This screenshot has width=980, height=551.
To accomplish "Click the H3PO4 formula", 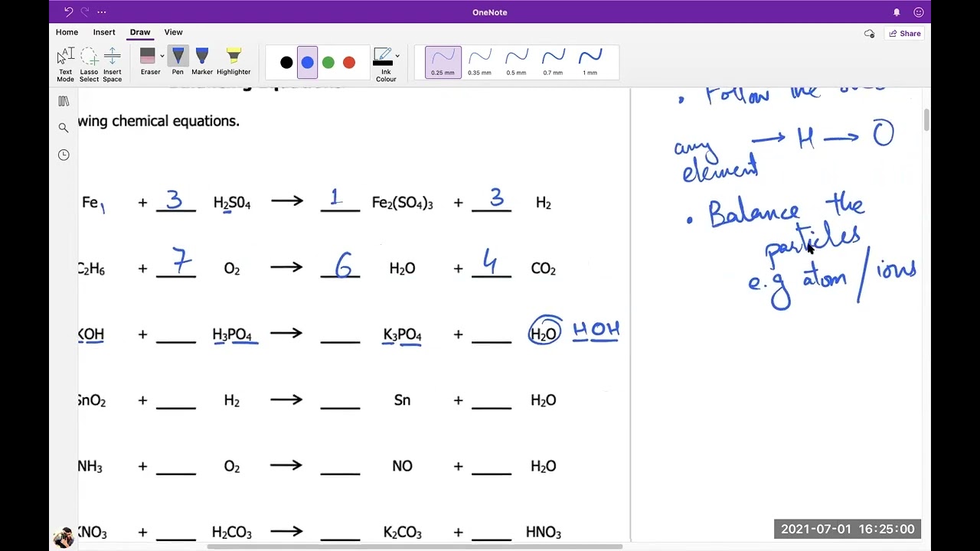I will tap(232, 334).
